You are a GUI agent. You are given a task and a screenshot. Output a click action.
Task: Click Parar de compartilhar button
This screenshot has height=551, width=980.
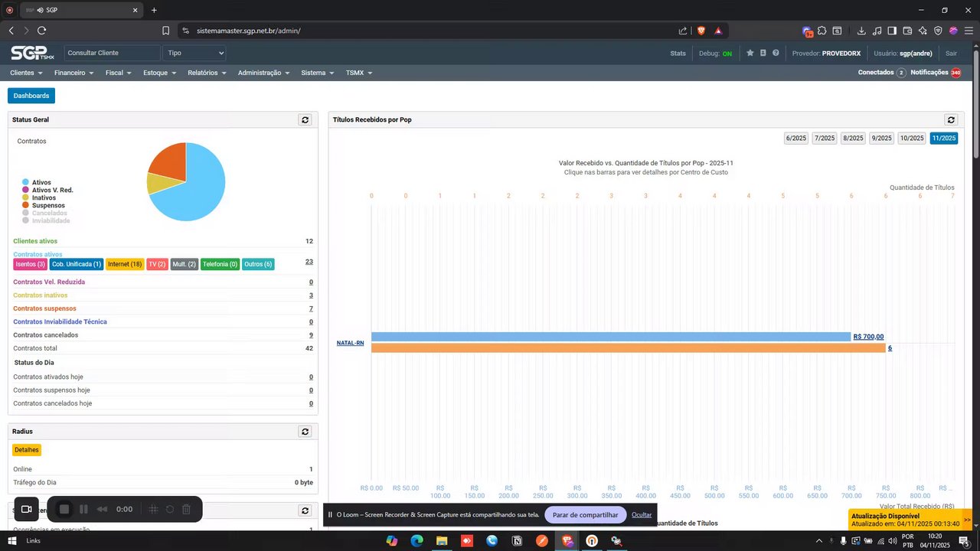click(585, 515)
